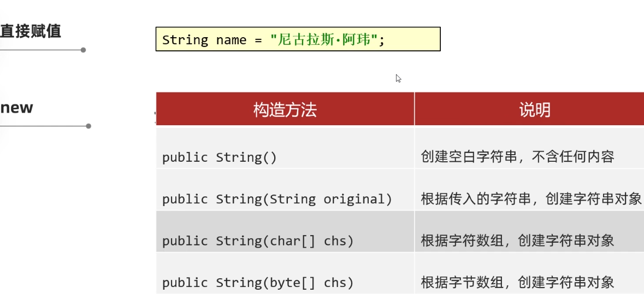Select the new heading on the left
644x299 pixels.
(x=17, y=108)
